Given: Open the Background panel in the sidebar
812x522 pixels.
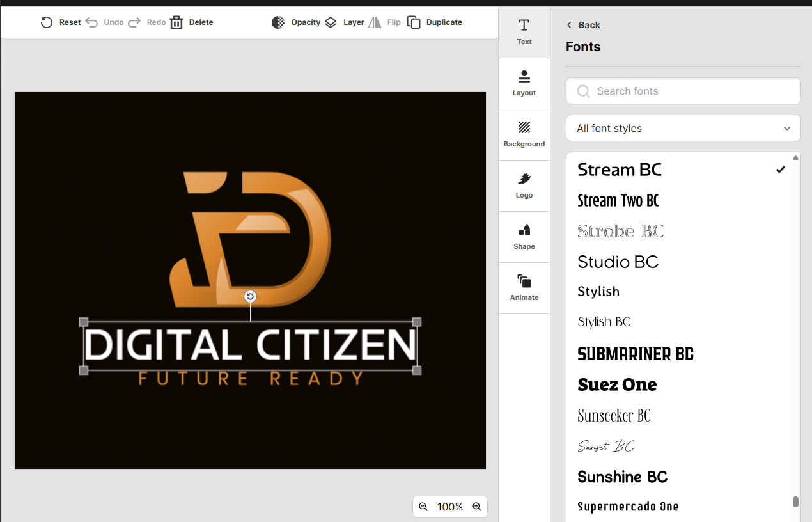Looking at the screenshot, I should point(524,134).
